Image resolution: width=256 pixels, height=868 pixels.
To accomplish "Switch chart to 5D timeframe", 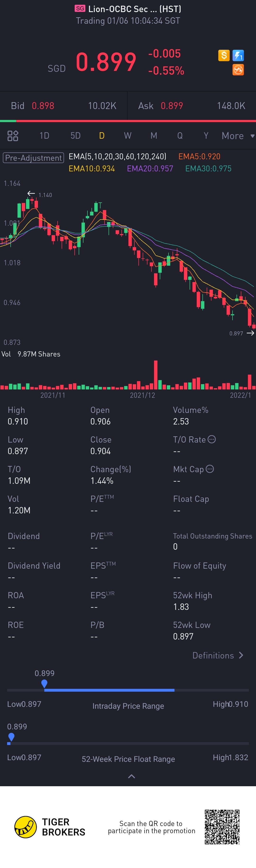I will pyautogui.click(x=75, y=136).
